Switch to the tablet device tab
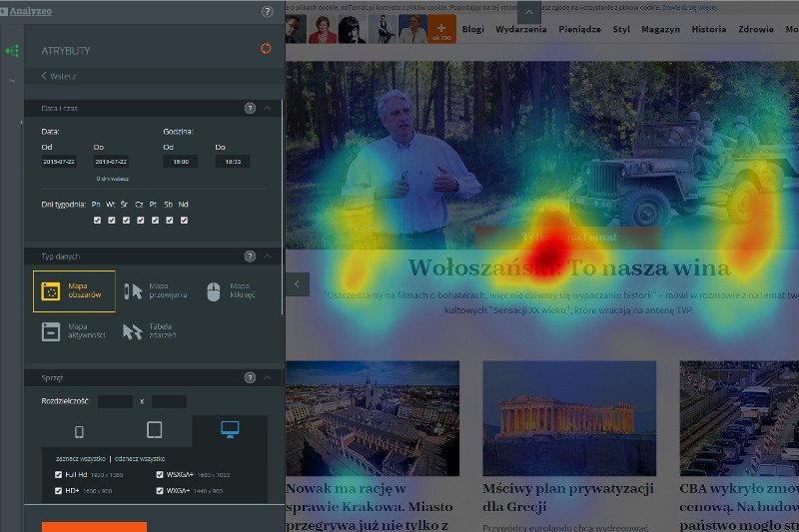This screenshot has width=799, height=532. point(155,430)
